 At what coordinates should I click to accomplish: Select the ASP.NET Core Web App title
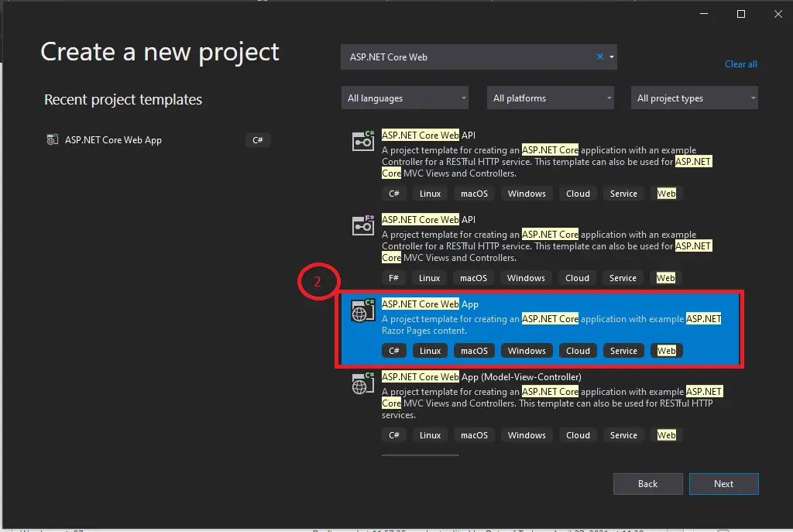pyautogui.click(x=430, y=304)
